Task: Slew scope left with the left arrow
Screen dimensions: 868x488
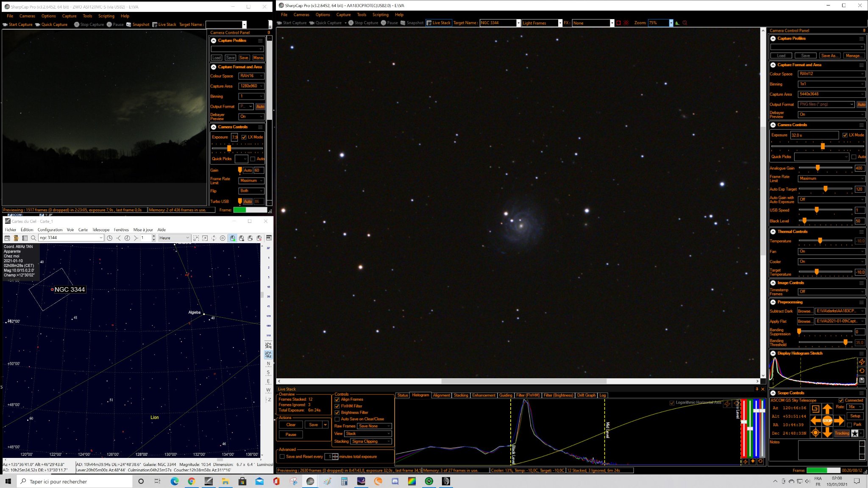Action: 815,421
